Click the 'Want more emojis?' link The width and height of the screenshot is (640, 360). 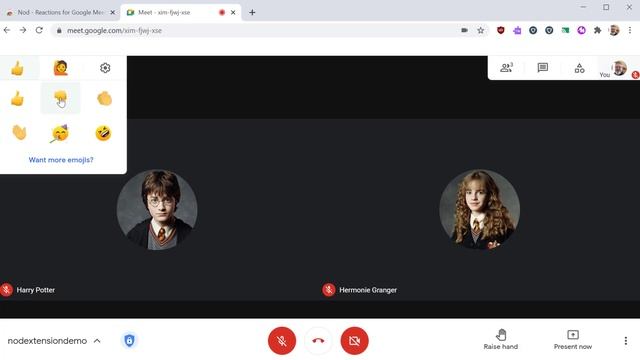[61, 160]
